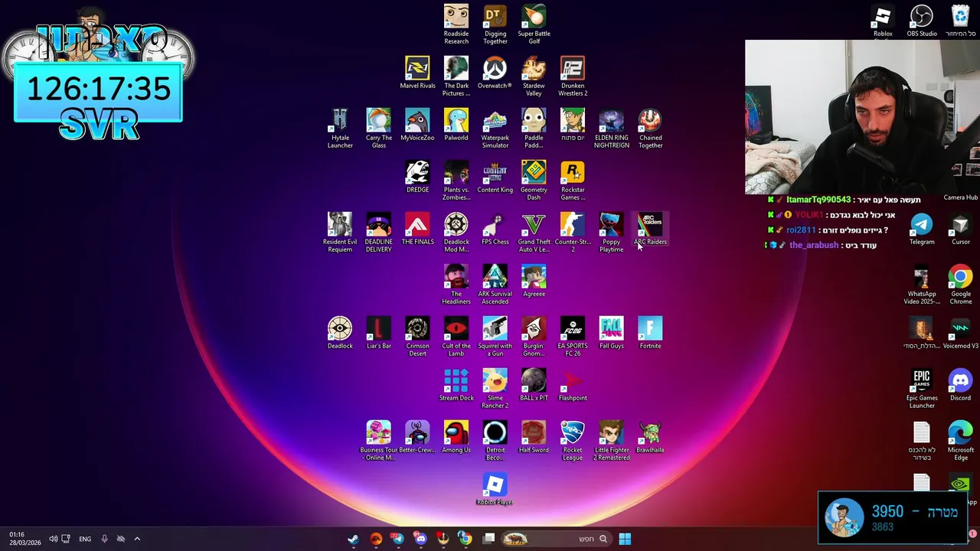Switch ENG input language in tray
The height and width of the screenshot is (551, 980).
(85, 539)
